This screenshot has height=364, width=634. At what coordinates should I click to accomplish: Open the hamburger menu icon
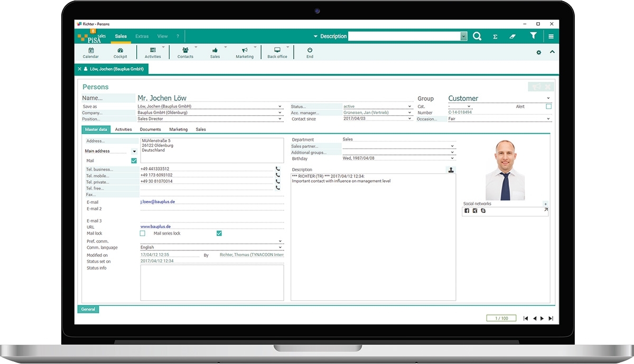tap(551, 36)
